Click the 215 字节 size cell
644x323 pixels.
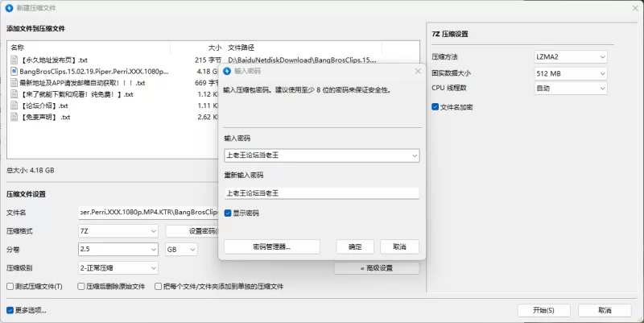pos(208,60)
